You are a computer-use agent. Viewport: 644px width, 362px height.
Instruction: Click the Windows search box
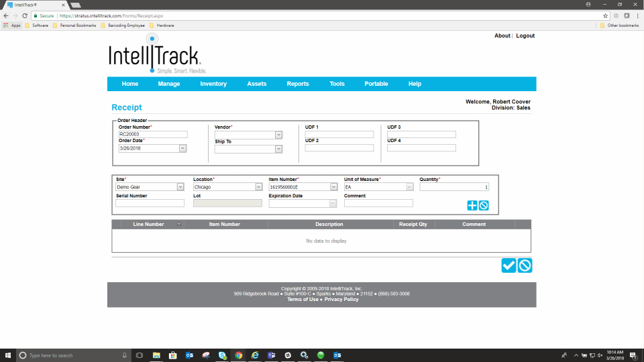pos(74,355)
